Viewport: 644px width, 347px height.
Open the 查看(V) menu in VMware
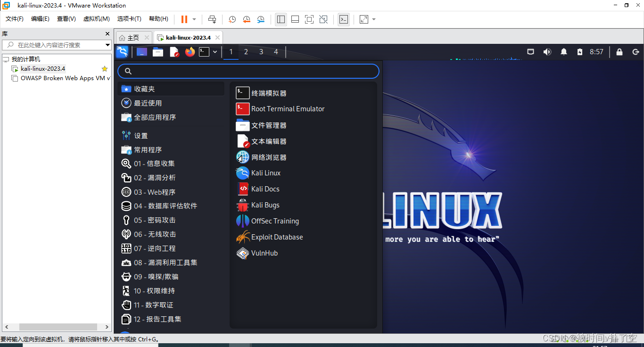click(x=66, y=19)
